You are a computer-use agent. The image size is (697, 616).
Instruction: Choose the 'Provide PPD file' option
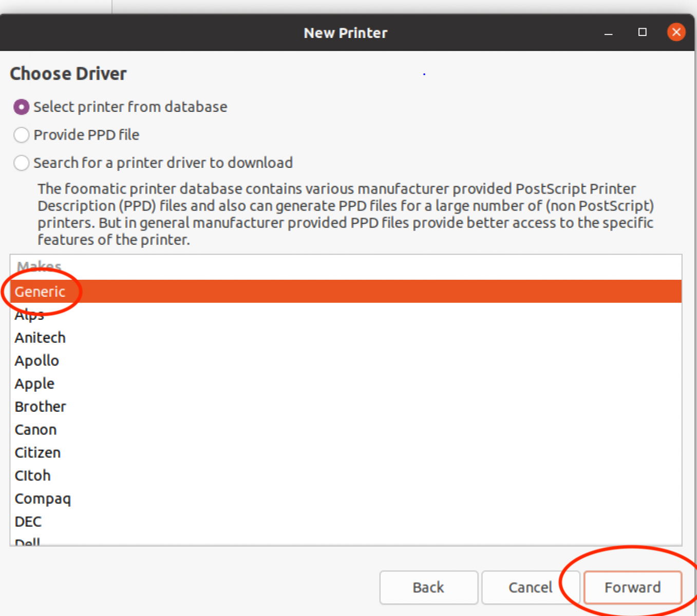21,135
